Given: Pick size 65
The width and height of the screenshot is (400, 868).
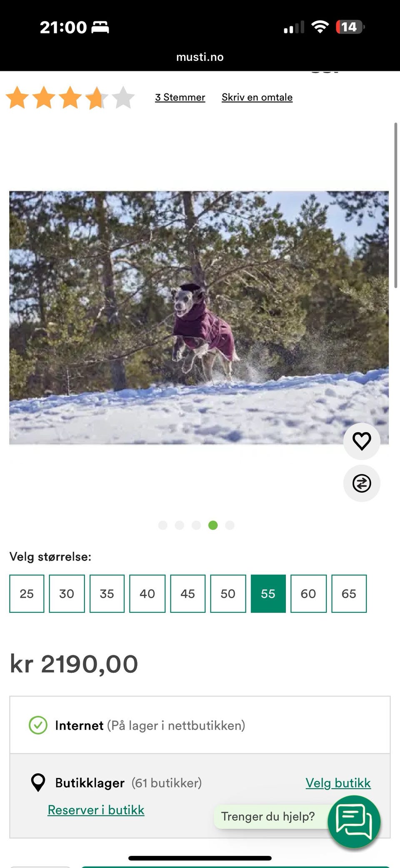Looking at the screenshot, I should (349, 594).
